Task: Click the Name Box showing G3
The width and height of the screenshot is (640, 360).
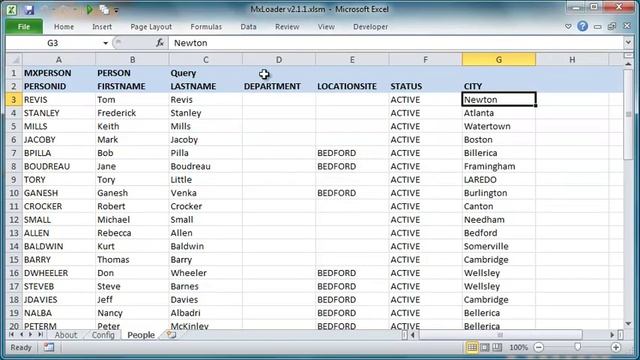Action: click(x=53, y=43)
